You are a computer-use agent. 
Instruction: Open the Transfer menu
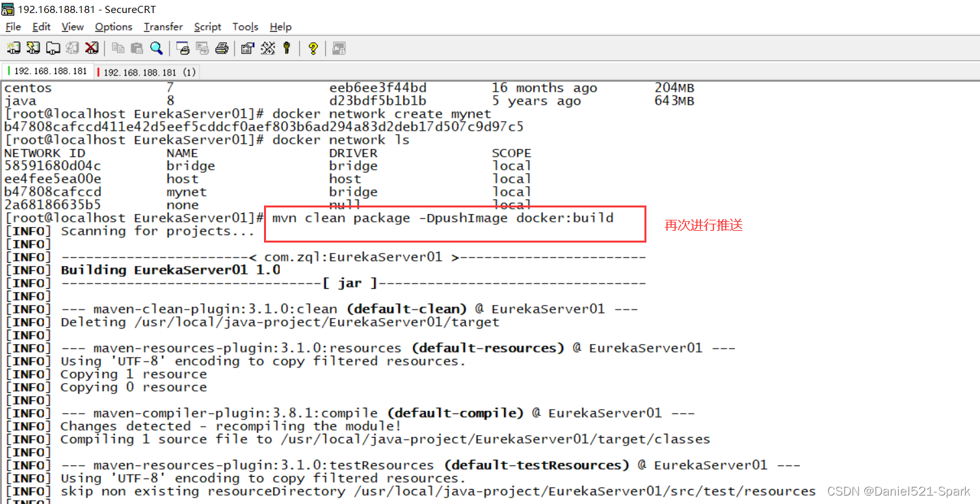click(163, 27)
